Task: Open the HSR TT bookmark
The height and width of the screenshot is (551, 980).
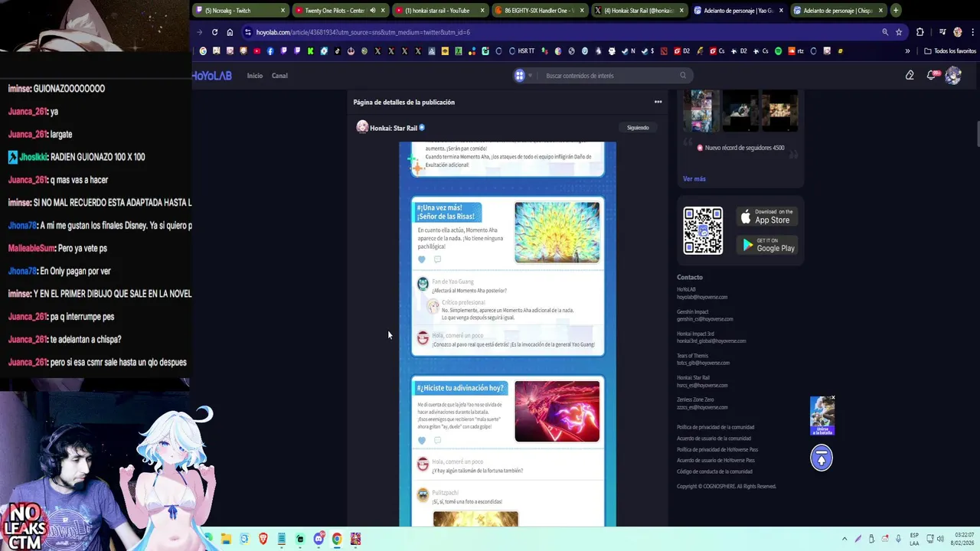Action: [521, 51]
